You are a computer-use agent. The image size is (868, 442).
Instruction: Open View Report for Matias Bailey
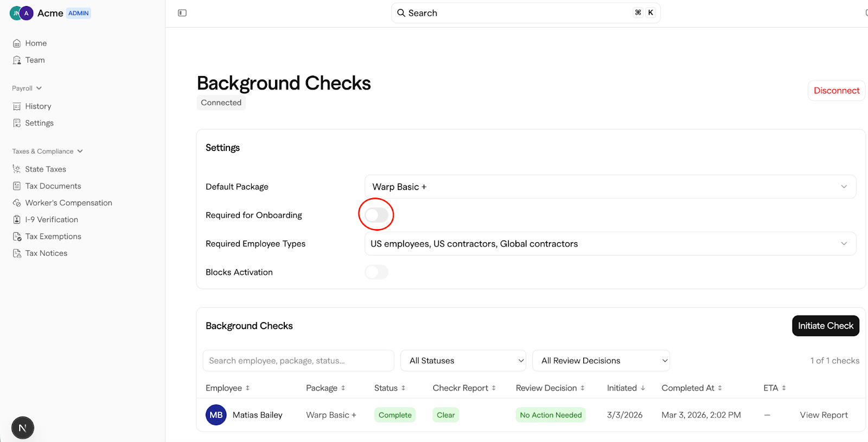tap(824, 415)
